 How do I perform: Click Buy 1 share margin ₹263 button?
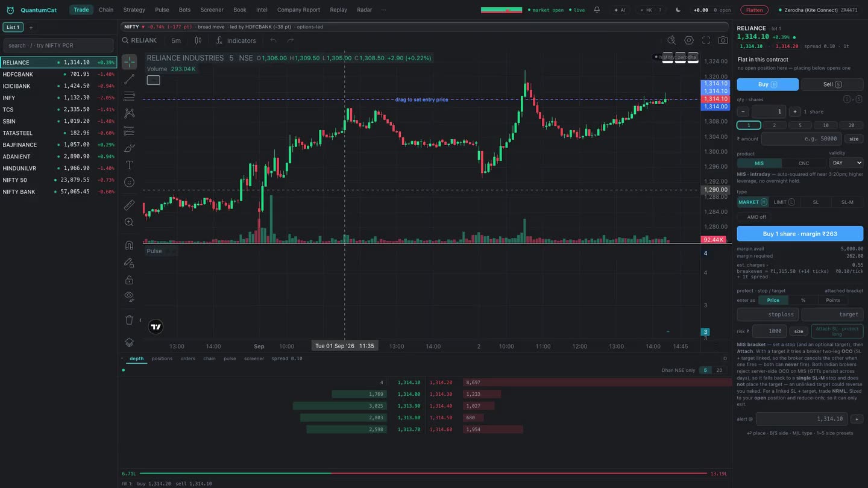click(800, 234)
